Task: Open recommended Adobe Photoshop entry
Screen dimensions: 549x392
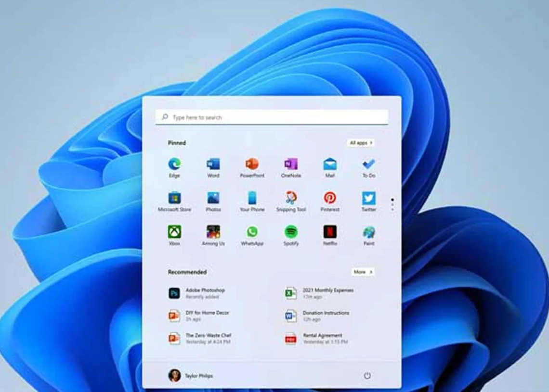Action: (x=197, y=293)
